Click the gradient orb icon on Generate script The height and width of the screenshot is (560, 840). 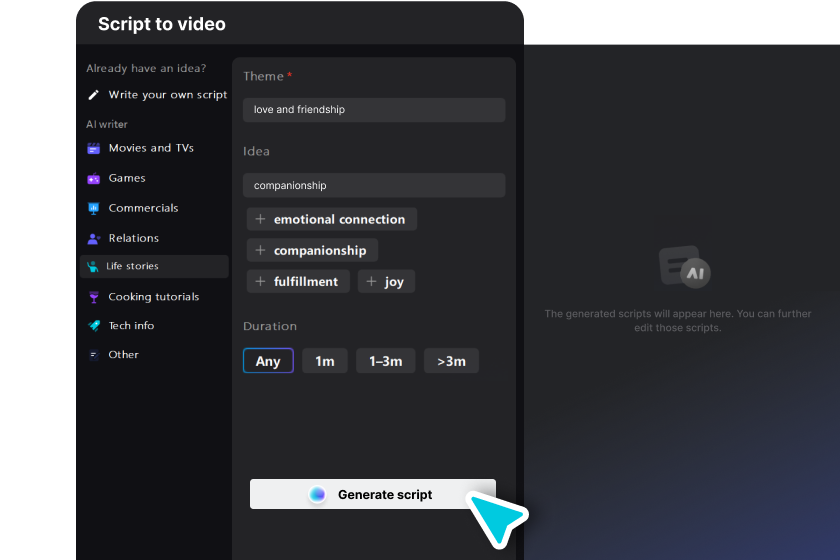click(317, 494)
